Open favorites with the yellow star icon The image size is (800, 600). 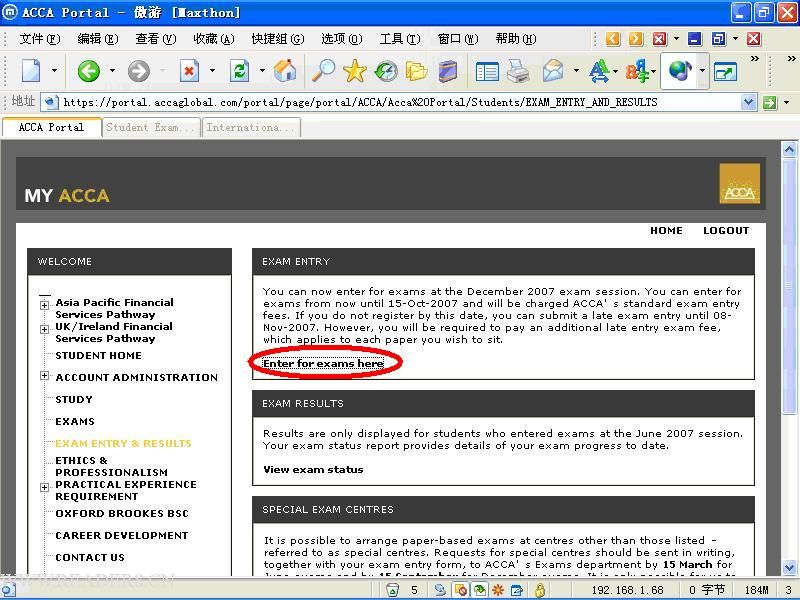pos(355,70)
